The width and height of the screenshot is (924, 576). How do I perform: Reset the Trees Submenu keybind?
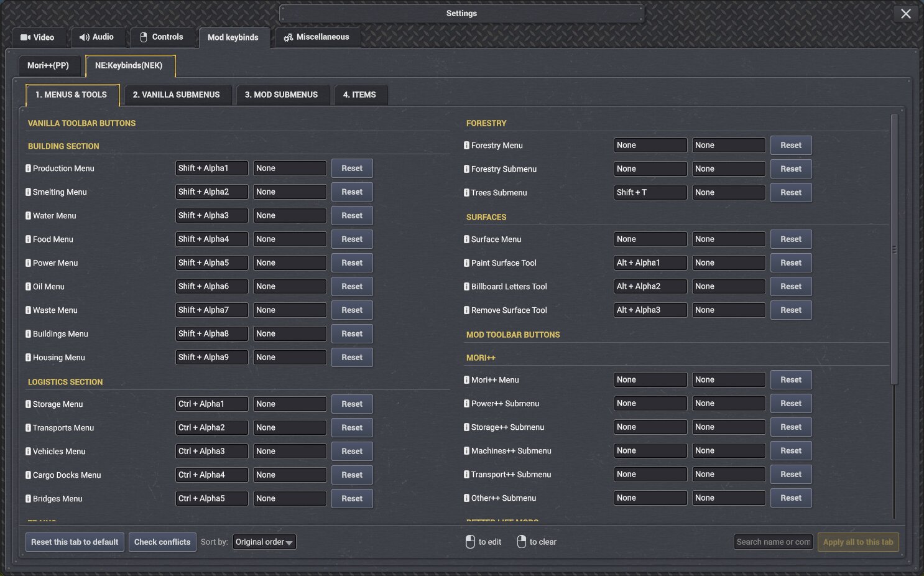point(791,193)
